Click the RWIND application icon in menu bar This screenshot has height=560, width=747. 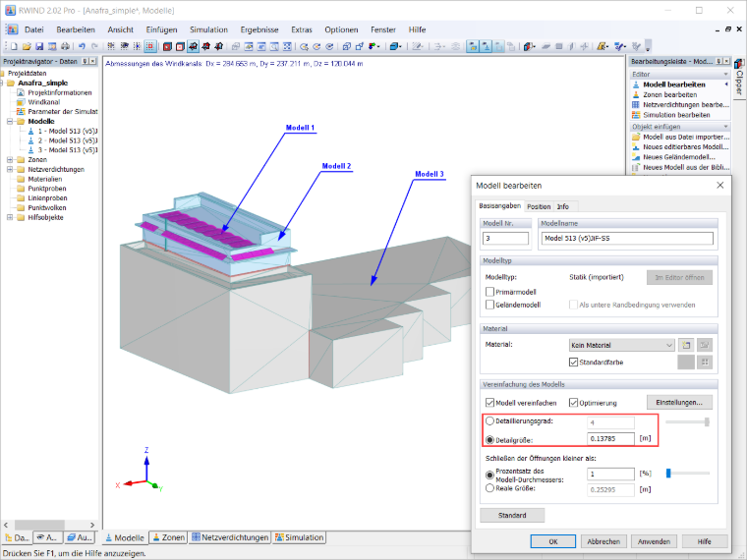point(12,29)
